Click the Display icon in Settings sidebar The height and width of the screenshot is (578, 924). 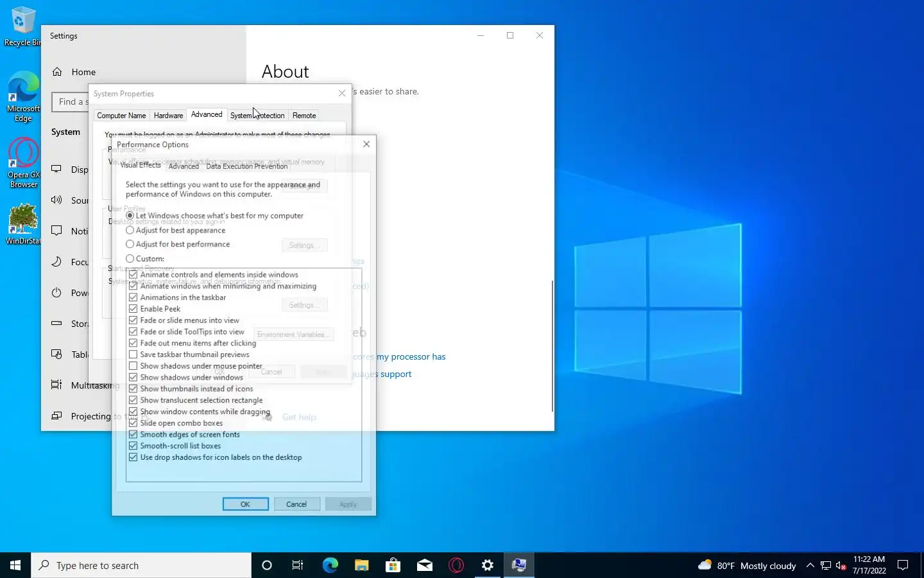point(57,169)
